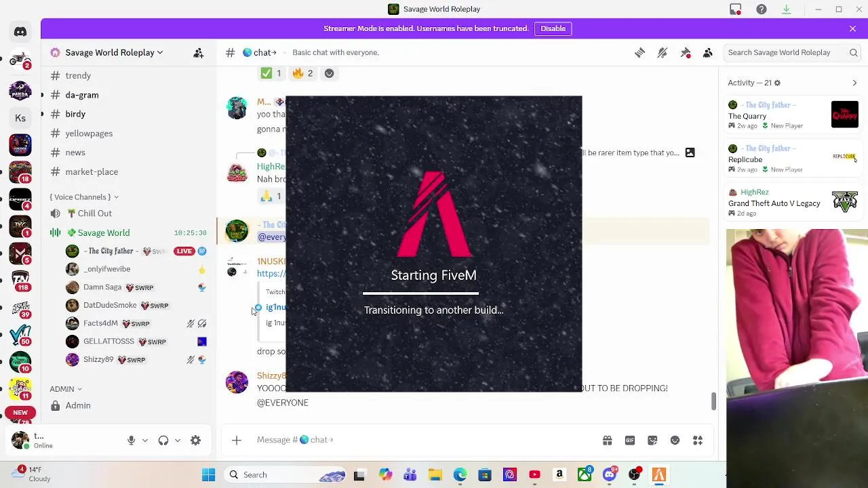This screenshot has width=868, height=488.
Task: Open muted notification settings bell icon
Action: click(x=663, y=52)
